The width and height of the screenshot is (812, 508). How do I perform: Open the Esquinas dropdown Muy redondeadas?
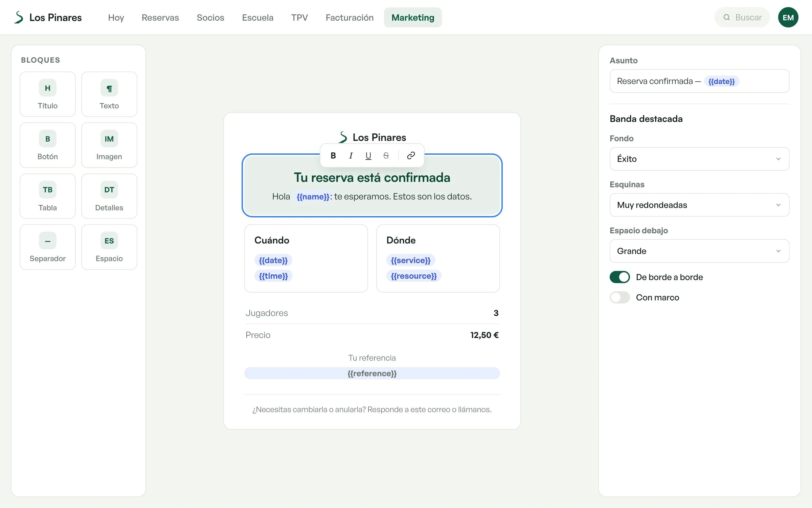pyautogui.click(x=699, y=205)
